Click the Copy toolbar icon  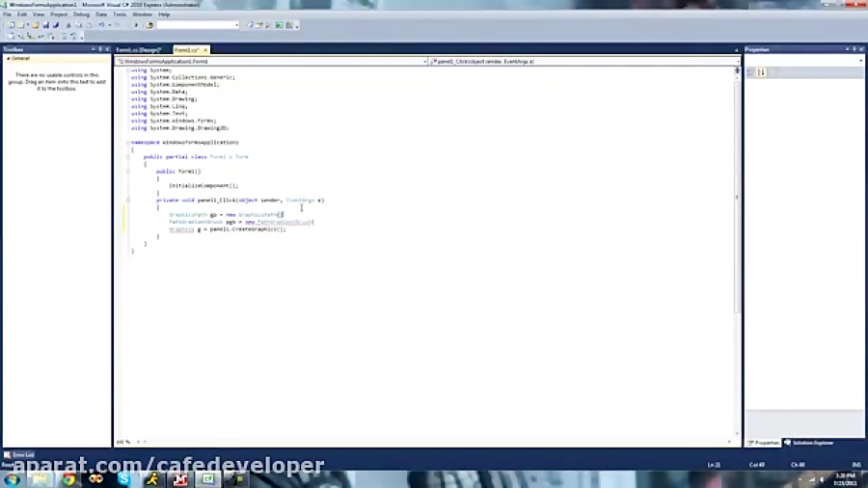(x=79, y=25)
